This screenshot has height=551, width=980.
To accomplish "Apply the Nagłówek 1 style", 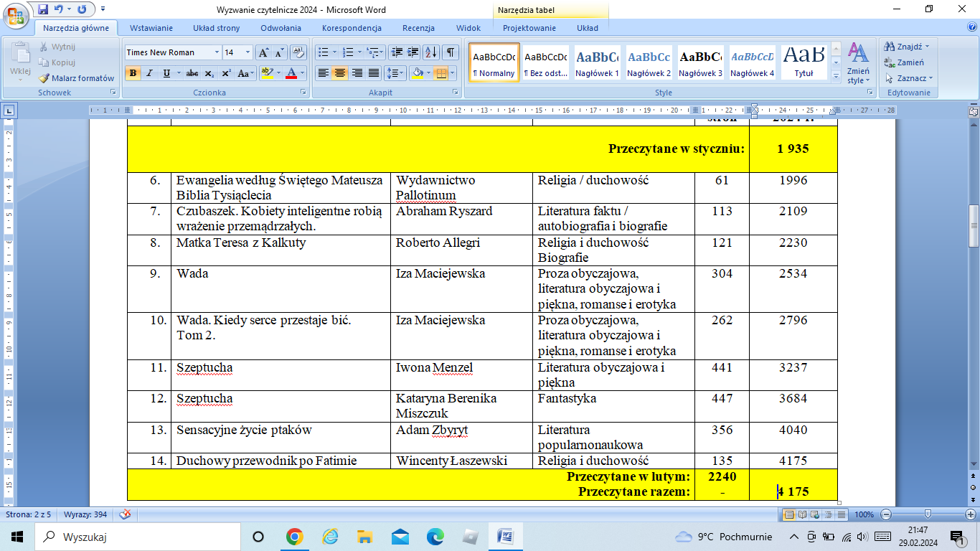I will click(x=598, y=63).
